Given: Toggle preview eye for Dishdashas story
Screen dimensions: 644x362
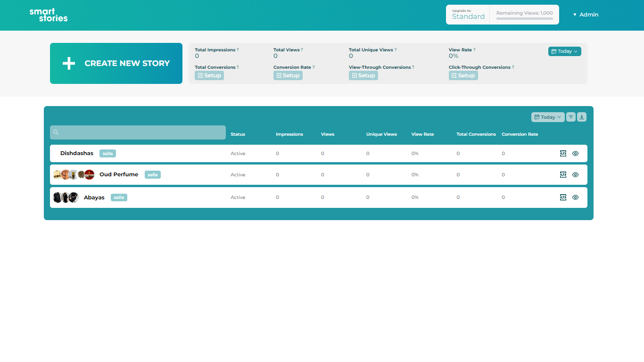Looking at the screenshot, I should pos(575,154).
